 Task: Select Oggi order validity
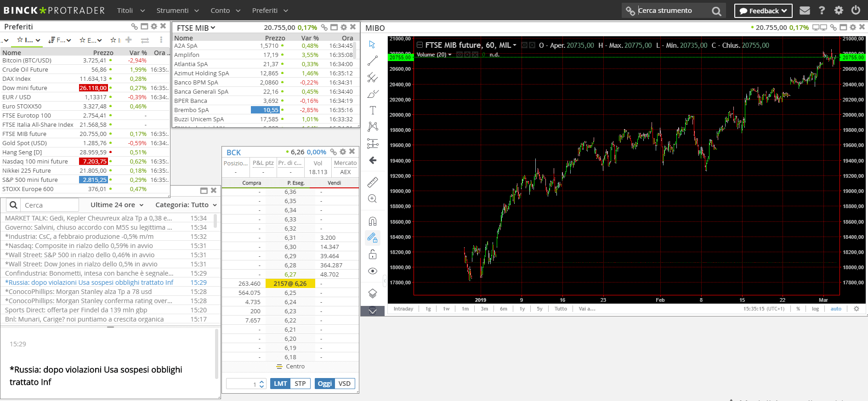325,384
